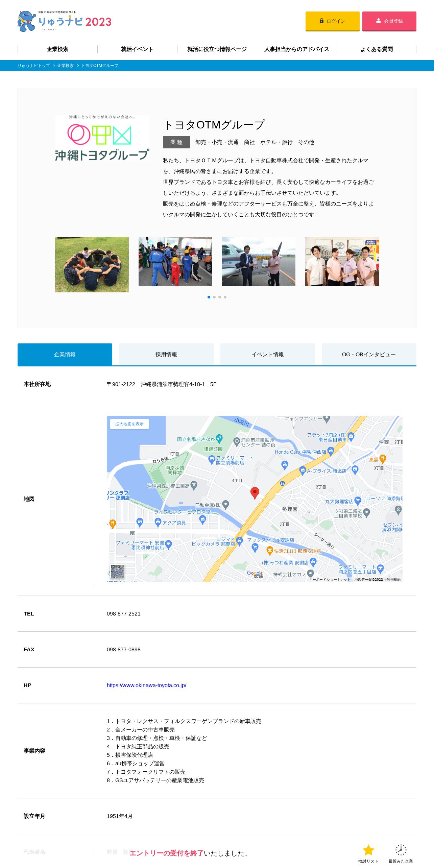Open 人事担当からのアドバイス menu item
This screenshot has width=434, height=868.
point(297,49)
